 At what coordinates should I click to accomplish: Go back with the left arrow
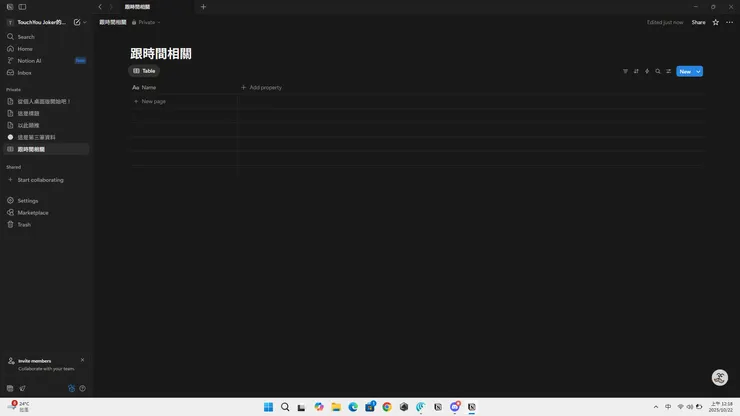coord(100,7)
